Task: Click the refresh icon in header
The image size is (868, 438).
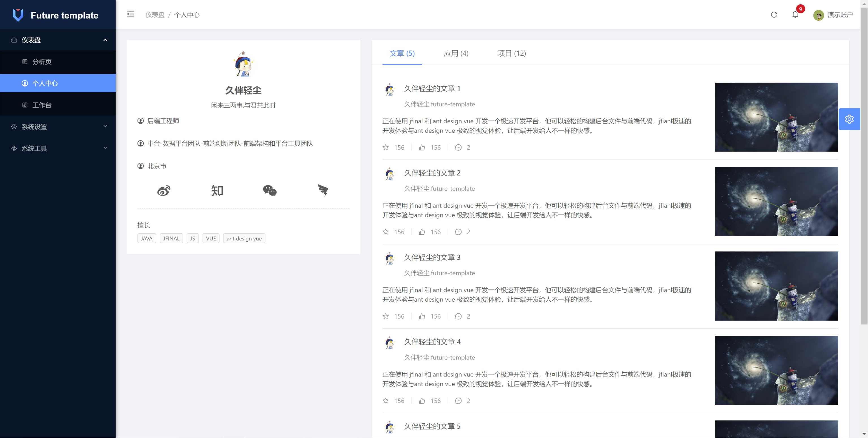Action: coord(774,15)
